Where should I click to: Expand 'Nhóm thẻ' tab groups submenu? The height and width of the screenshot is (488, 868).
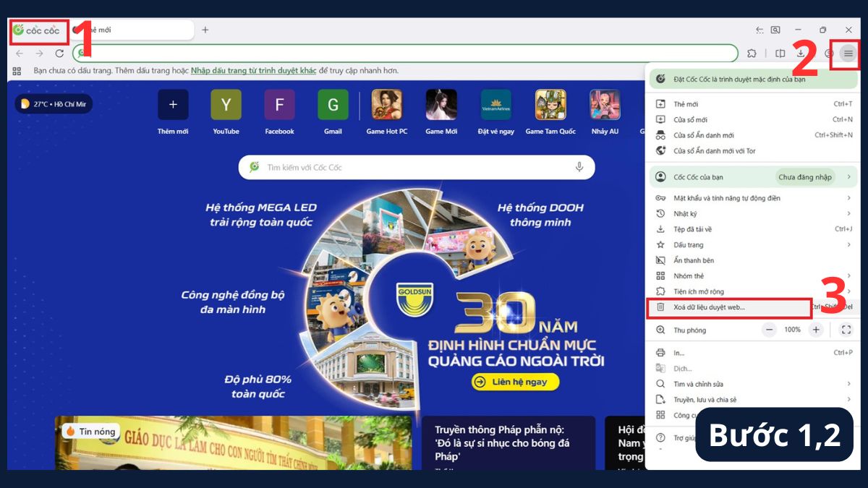click(753, 275)
